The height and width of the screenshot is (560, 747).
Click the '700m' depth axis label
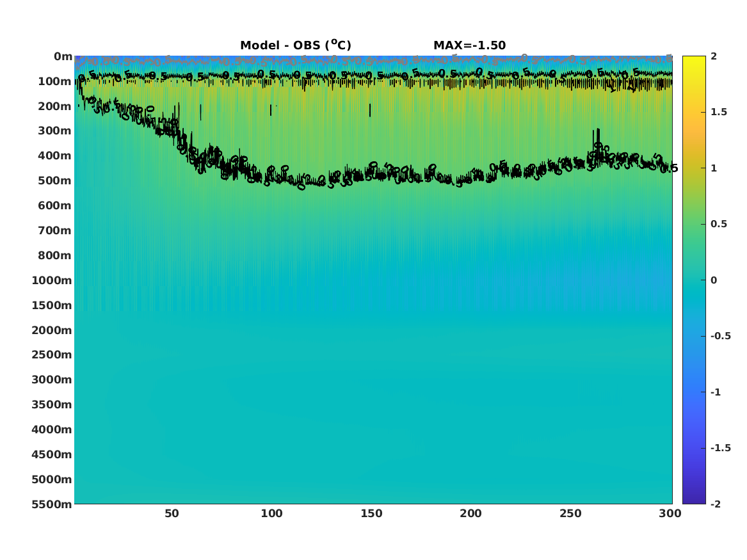(55, 230)
